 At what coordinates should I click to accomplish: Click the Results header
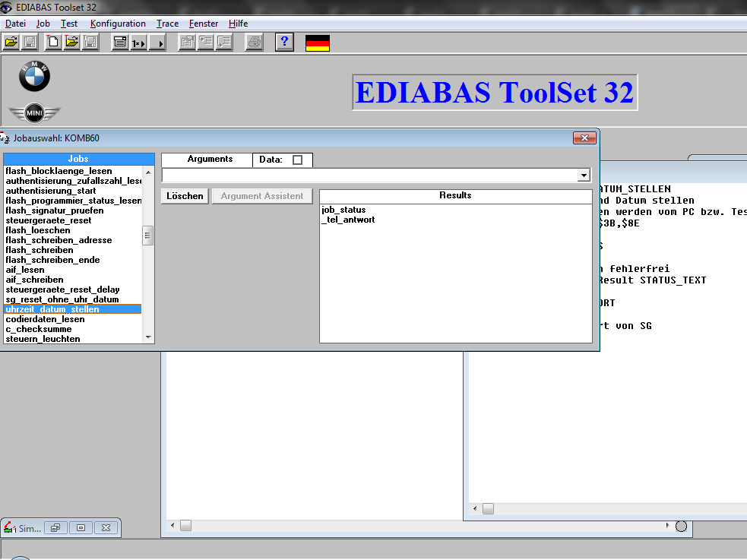pyautogui.click(x=455, y=195)
